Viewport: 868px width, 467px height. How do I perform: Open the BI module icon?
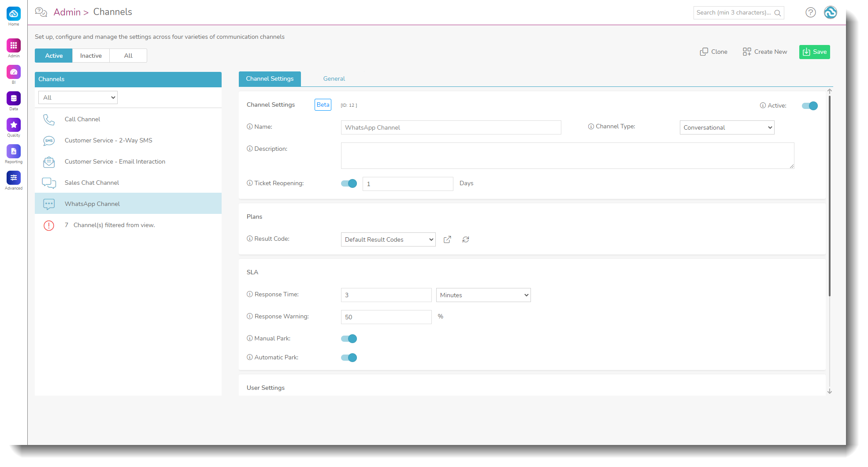pos(14,72)
